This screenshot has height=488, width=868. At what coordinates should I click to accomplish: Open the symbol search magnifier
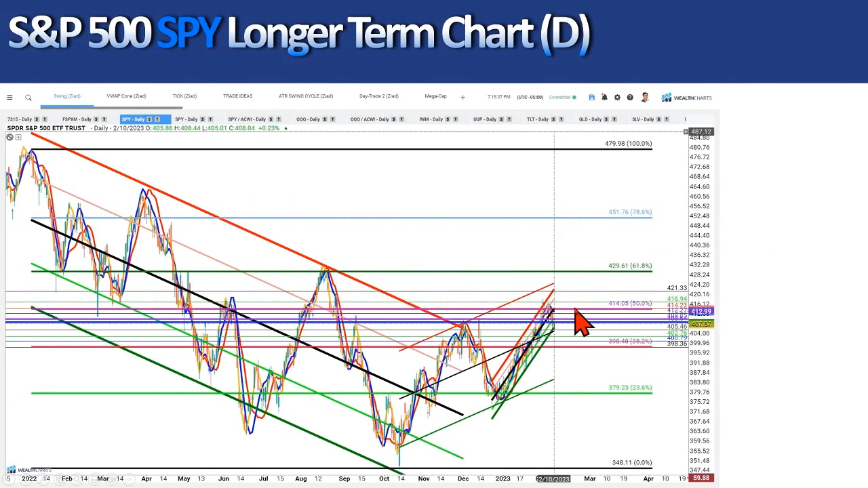click(x=28, y=98)
